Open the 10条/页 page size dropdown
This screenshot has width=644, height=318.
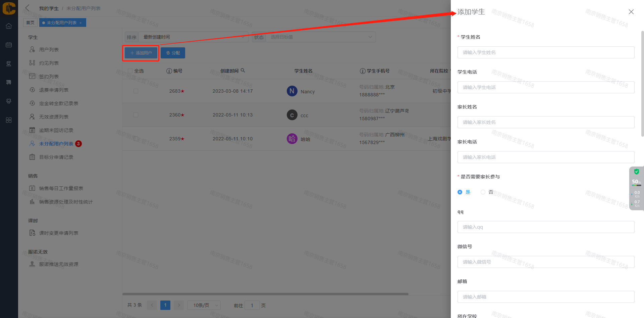204,305
